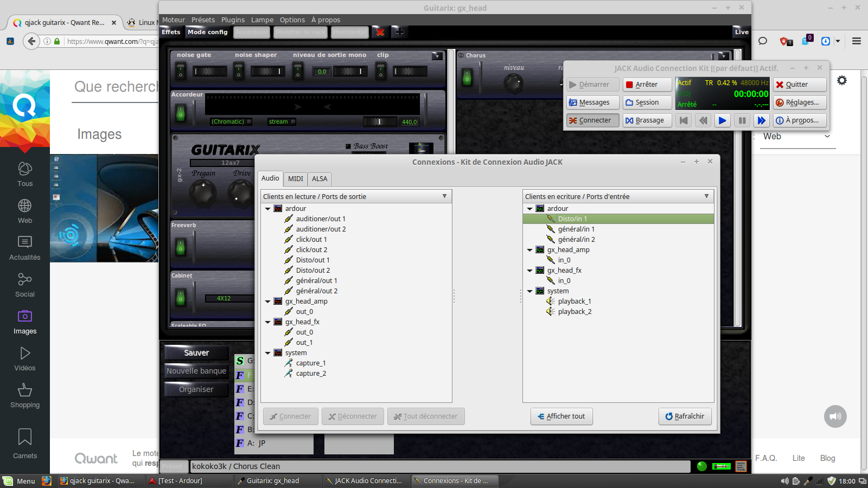Image resolution: width=868 pixels, height=488 pixels.
Task: Open the Présets menu in Guitarix
Action: pos(203,20)
